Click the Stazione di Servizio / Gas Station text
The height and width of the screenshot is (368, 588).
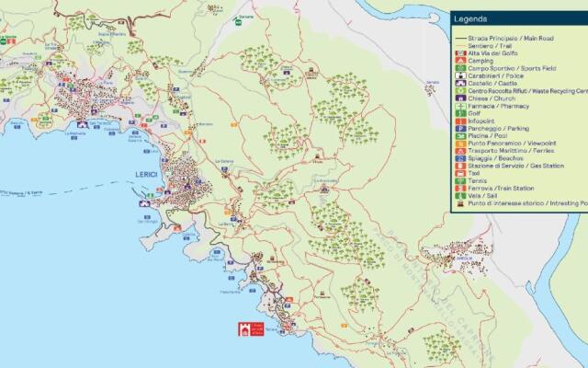[515, 167]
